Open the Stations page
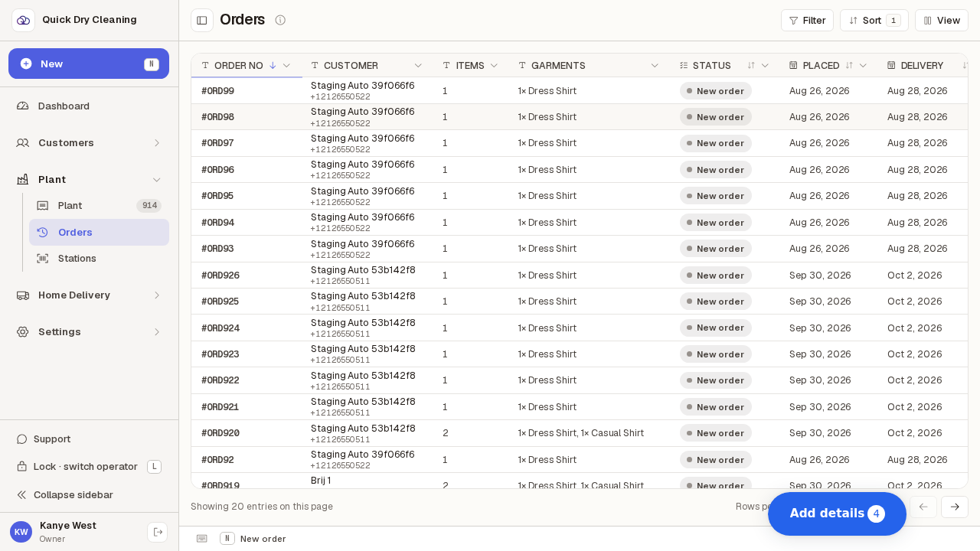The width and height of the screenshot is (980, 551). coord(99,258)
